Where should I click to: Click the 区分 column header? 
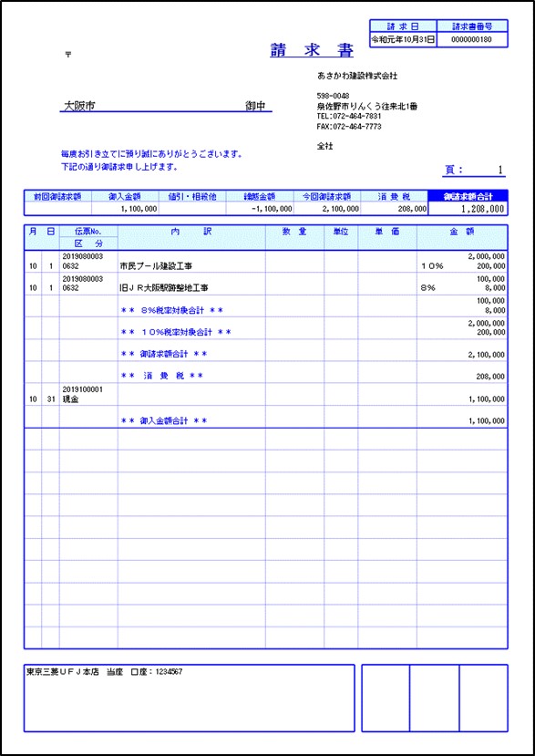[88, 243]
